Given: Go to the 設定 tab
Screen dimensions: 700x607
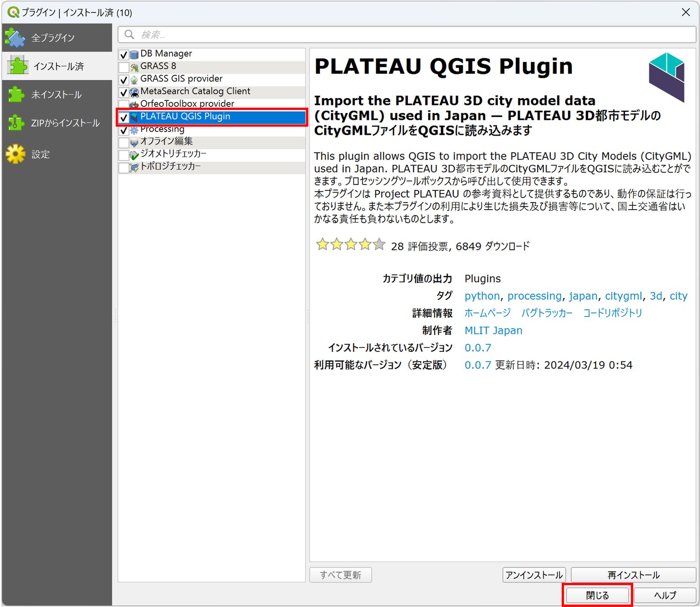Looking at the screenshot, I should point(57,154).
